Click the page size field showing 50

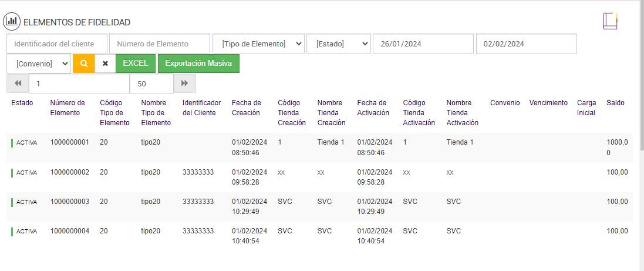coord(151,83)
